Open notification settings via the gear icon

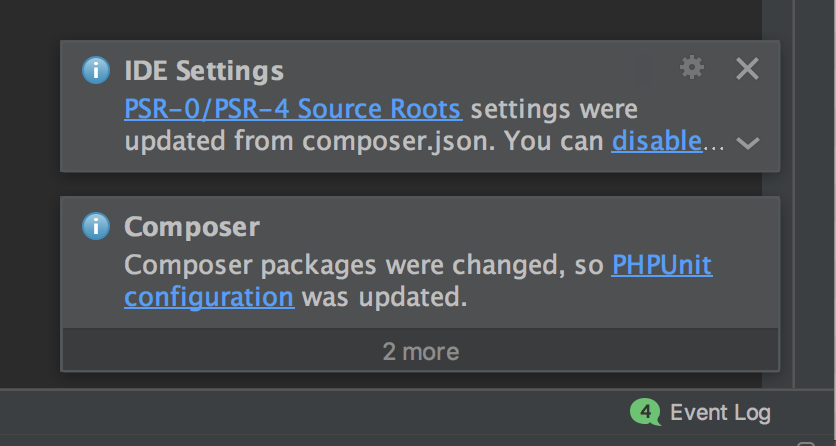pyautogui.click(x=691, y=67)
